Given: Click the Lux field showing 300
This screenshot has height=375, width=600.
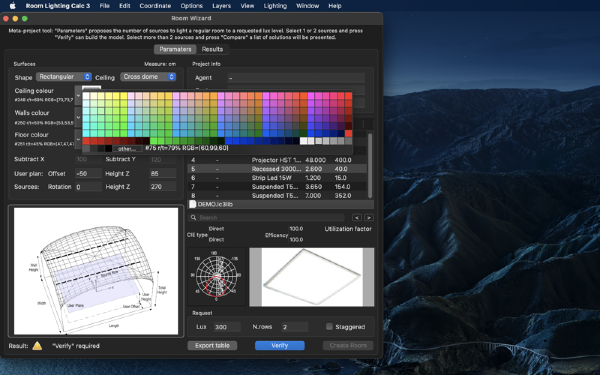Looking at the screenshot, I should point(227,327).
